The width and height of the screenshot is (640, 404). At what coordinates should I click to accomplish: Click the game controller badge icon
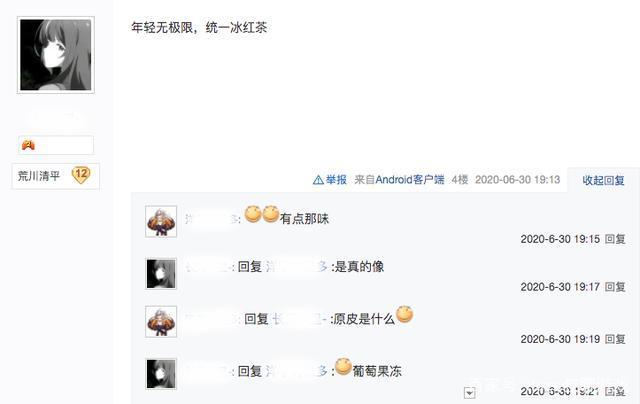[28, 145]
